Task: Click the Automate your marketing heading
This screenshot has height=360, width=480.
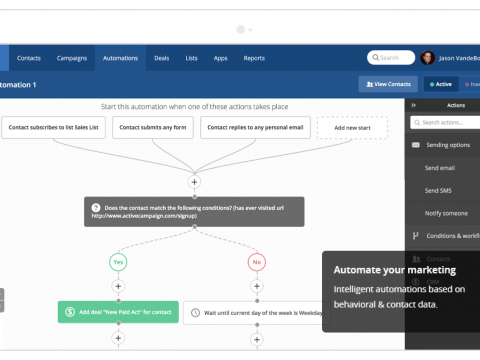Action: (x=395, y=270)
